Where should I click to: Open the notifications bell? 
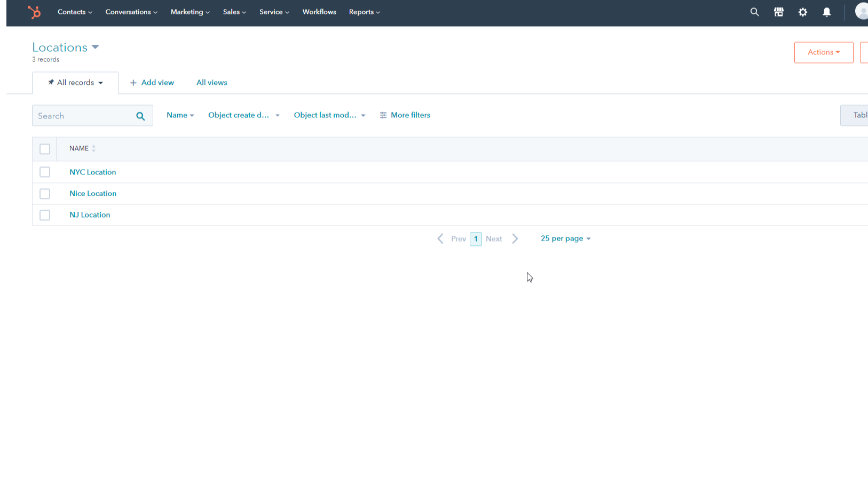(x=826, y=12)
